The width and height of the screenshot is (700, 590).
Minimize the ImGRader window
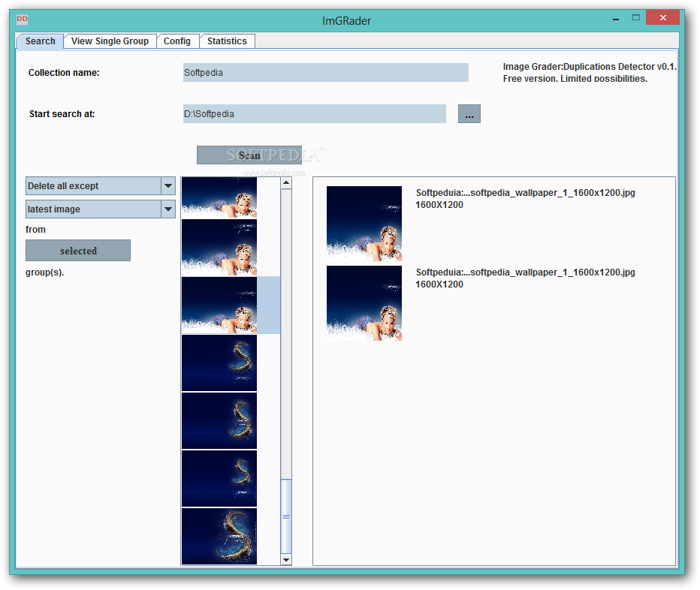[x=616, y=20]
